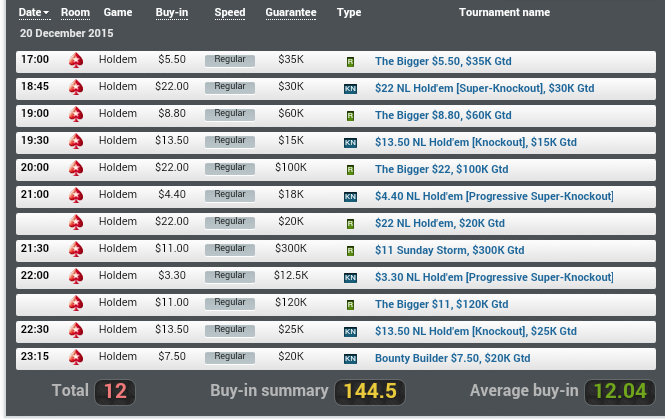The image size is (665, 419).
Task: Click the R type icon for $11 Sunday Storm
Action: click(x=350, y=251)
